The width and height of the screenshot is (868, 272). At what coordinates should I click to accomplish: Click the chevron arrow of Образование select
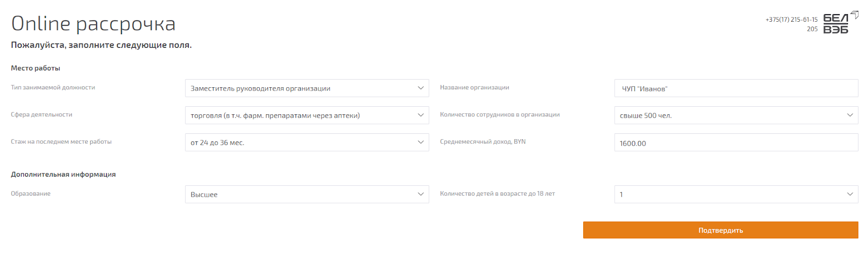pyautogui.click(x=420, y=194)
